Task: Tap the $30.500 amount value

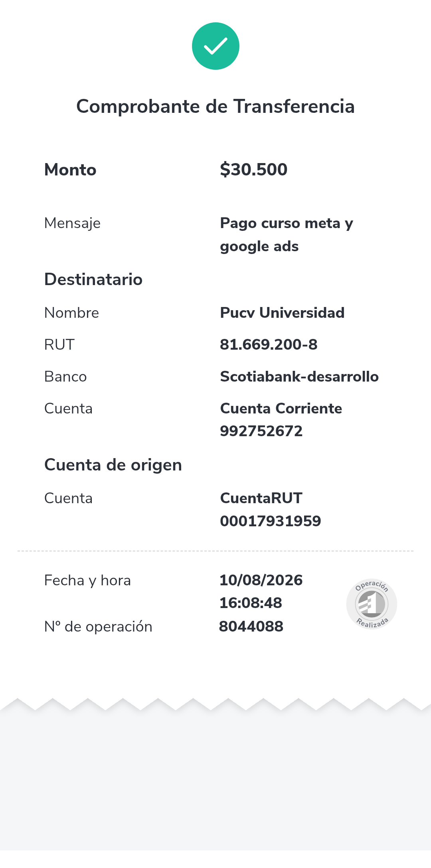Action: point(253,169)
